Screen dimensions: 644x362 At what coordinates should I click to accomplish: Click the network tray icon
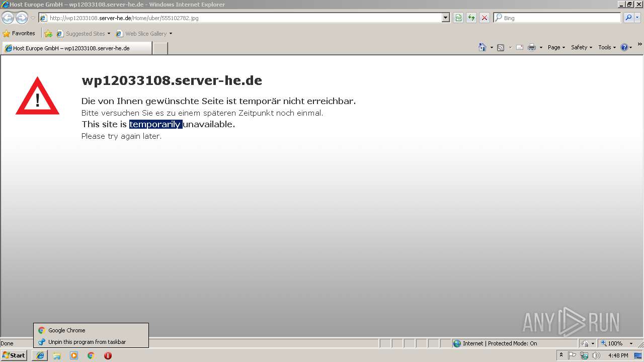tap(584, 355)
